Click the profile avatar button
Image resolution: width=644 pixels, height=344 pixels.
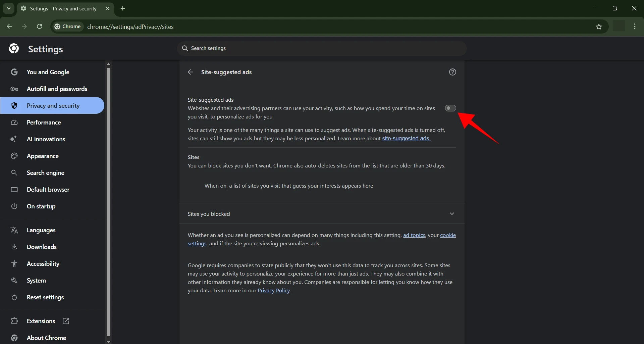[x=619, y=26]
